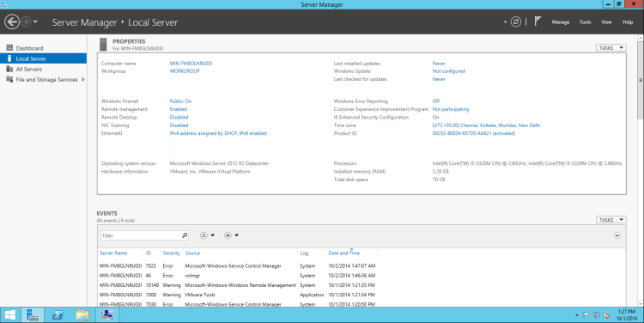Screen dimensions: 644x323
Task: Click the taskbar clock 1:27 PM
Action: 626,315
